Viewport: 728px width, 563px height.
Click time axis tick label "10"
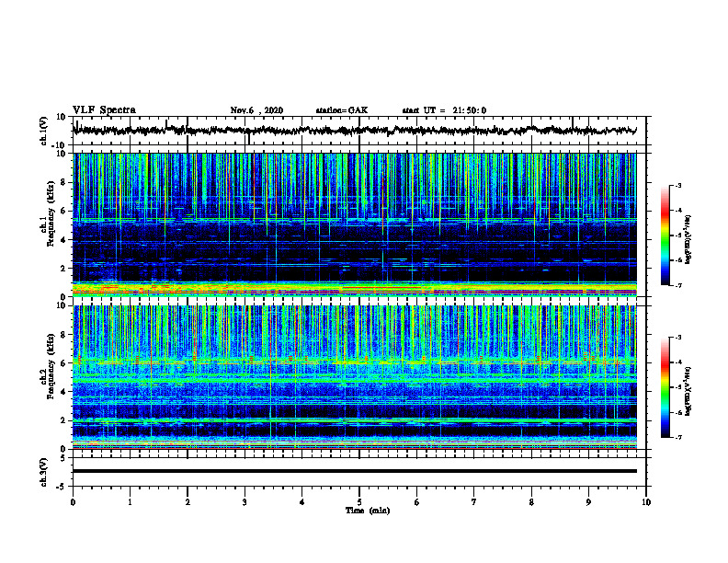click(x=646, y=502)
